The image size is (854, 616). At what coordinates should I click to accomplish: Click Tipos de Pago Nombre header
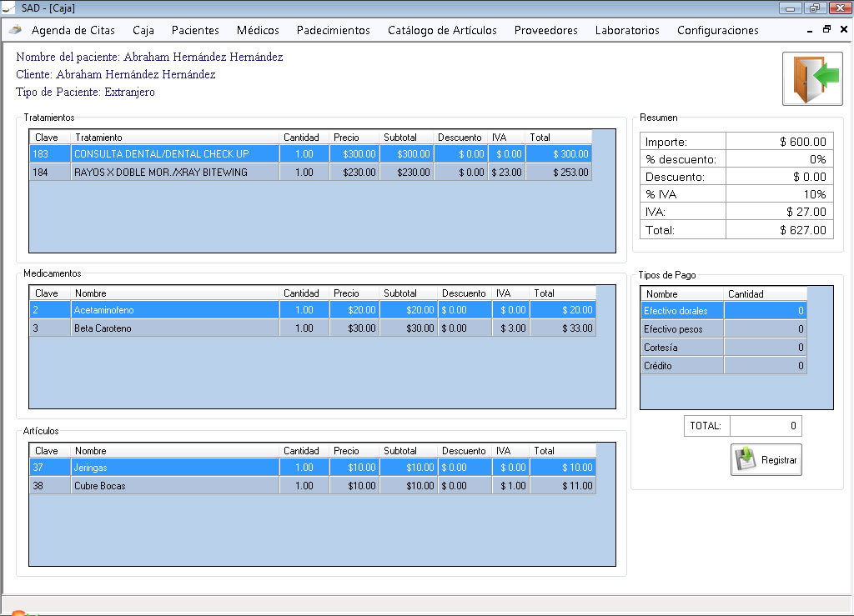[x=682, y=294]
